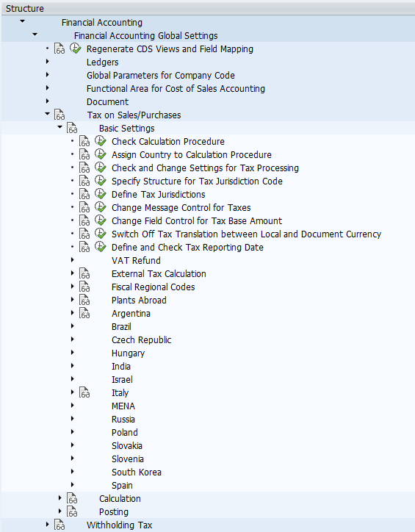The image size is (415, 532).
Task: Select the MENA tree entry
Action: pos(123,406)
